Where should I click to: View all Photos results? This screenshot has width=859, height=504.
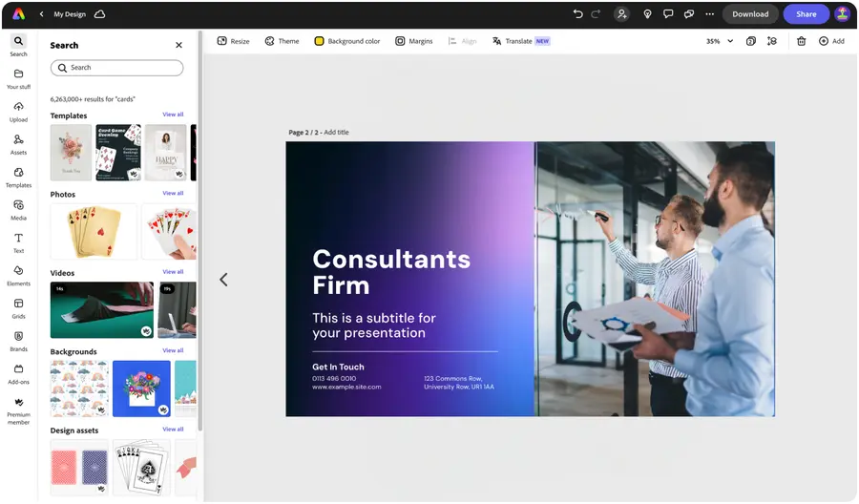click(x=173, y=194)
